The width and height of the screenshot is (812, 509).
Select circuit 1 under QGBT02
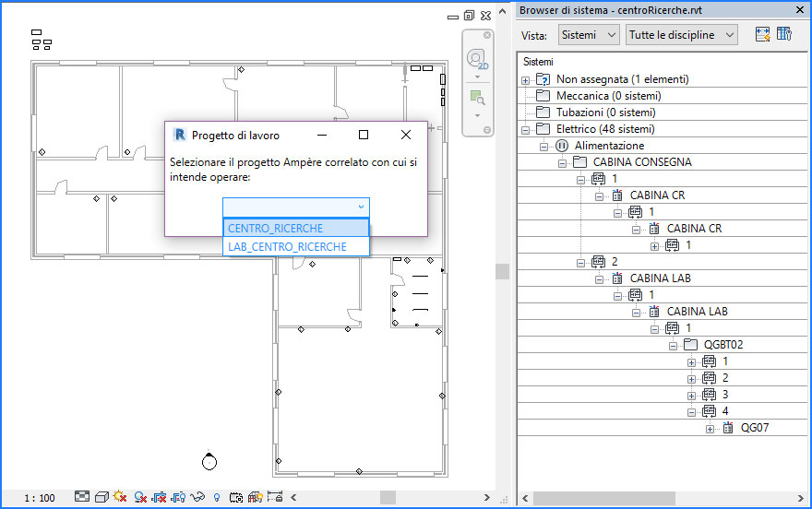pos(725,361)
